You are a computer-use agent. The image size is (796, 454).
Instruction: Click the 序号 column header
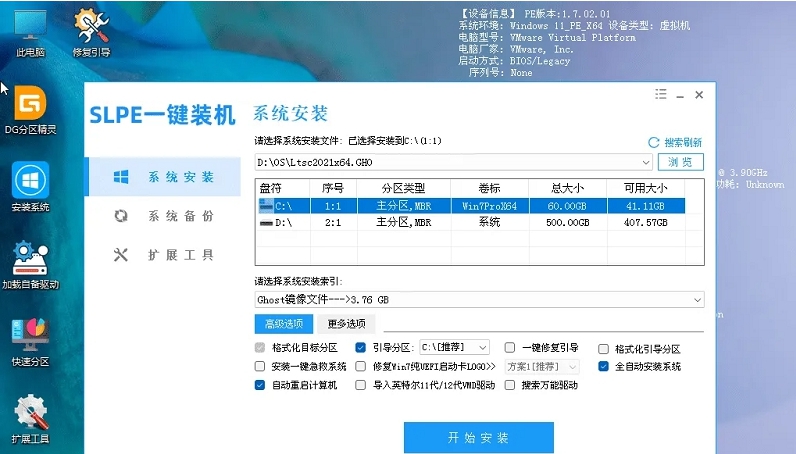333,188
